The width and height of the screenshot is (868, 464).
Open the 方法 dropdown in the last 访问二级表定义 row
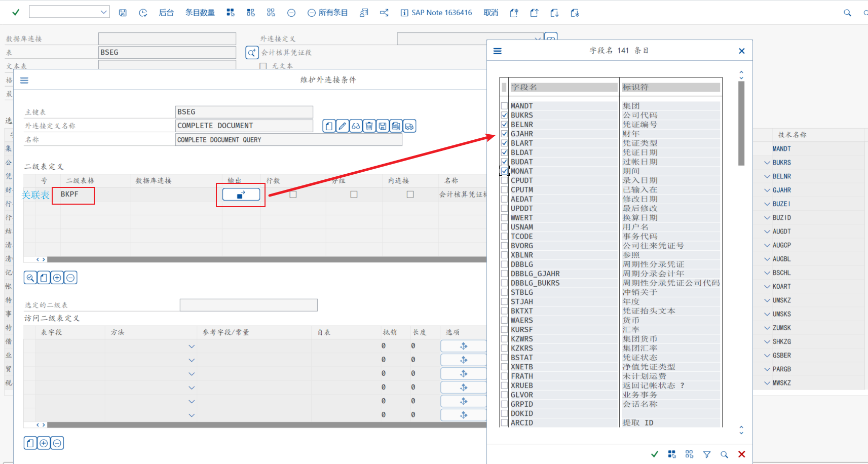coord(192,415)
